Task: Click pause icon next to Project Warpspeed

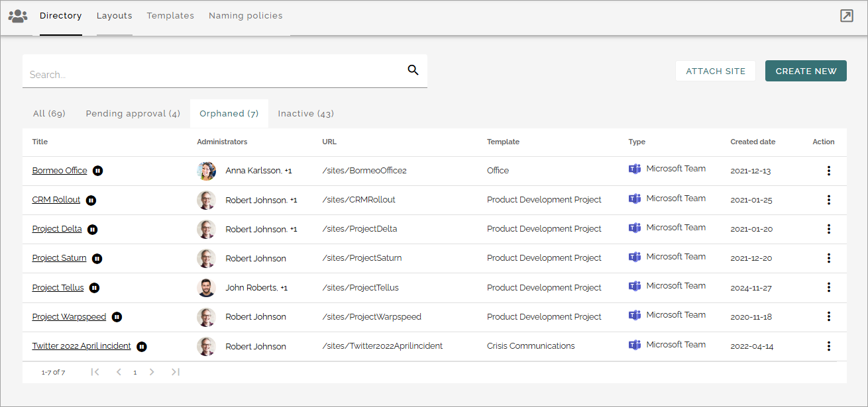Action: coord(117,317)
